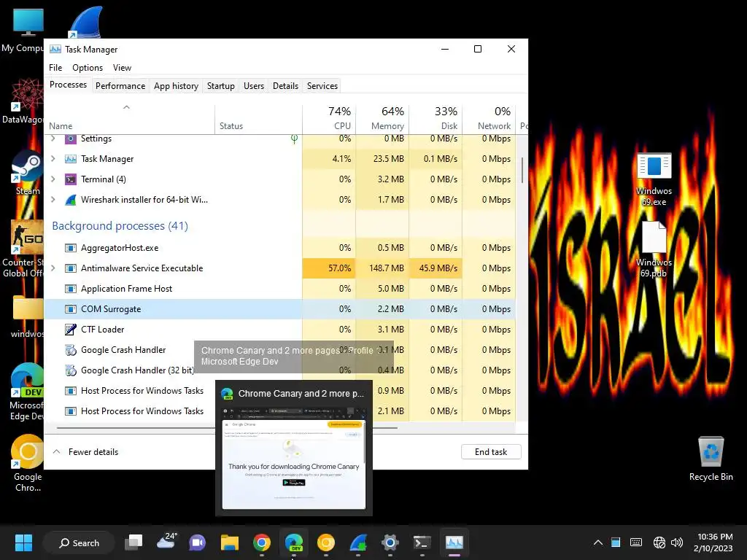Click the network globe tray icon
Image resolution: width=747 pixels, height=560 pixels.
coord(659,542)
